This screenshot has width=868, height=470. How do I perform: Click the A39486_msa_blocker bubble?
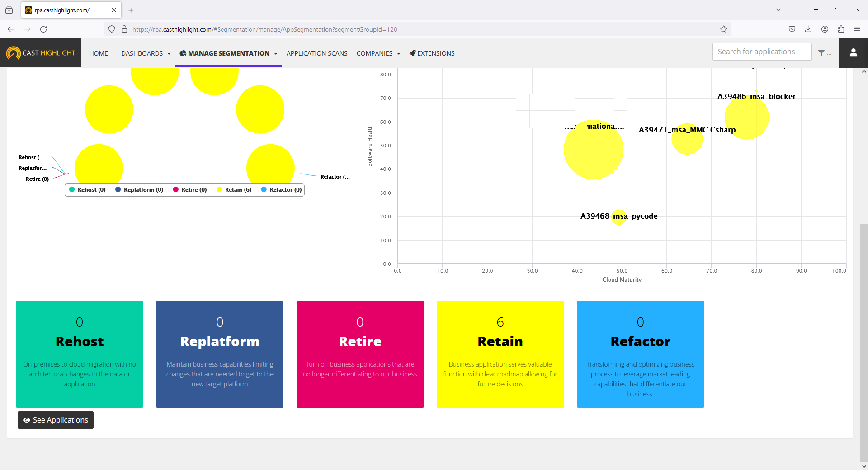(x=747, y=117)
